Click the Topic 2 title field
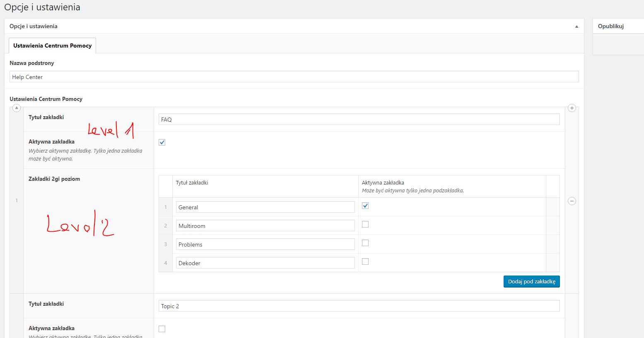This screenshot has width=644, height=338. tap(359, 306)
